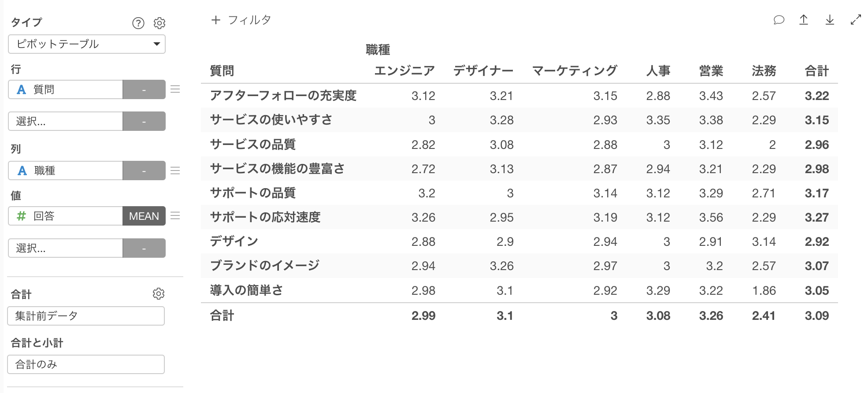Screen dimensions: 868x393
Task: Select the 職種 column field
Action: [x=66, y=171]
